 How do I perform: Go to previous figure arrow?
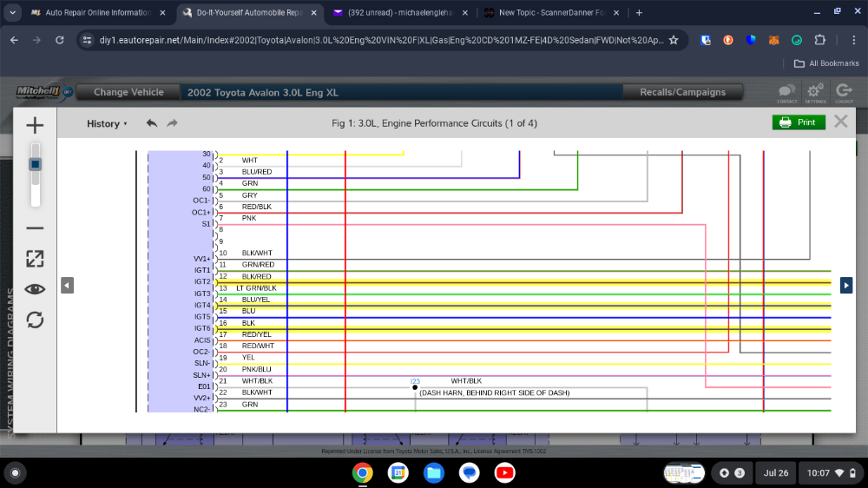click(67, 286)
